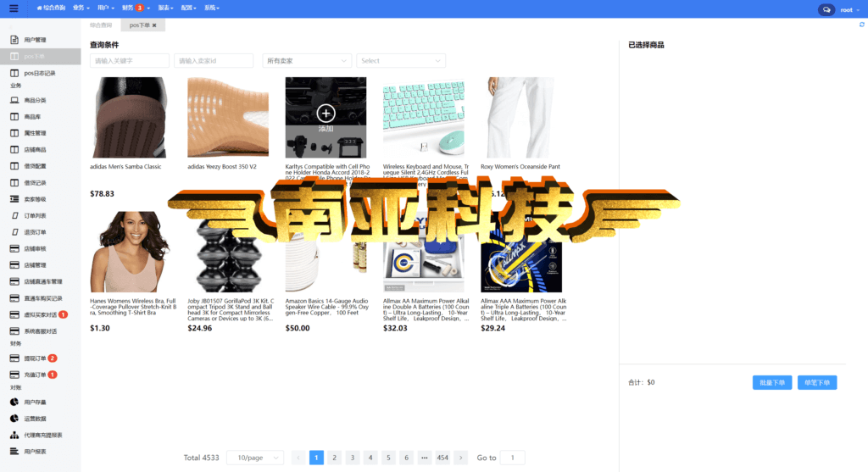This screenshot has height=472, width=868.
Task: Expand the 业务 top menu
Action: pyautogui.click(x=81, y=8)
